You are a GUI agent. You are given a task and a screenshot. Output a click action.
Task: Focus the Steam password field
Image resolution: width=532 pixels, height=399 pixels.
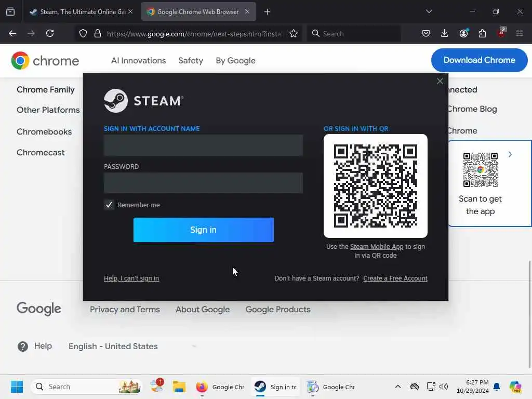pos(203,183)
